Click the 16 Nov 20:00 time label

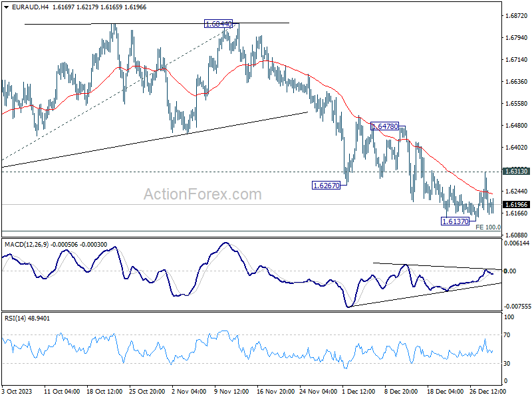coord(275,391)
